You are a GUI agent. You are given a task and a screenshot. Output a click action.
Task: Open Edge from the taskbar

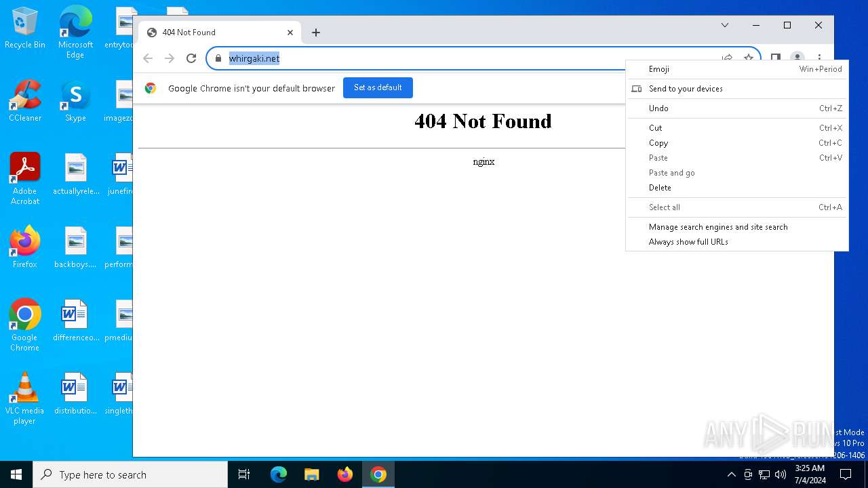point(279,474)
